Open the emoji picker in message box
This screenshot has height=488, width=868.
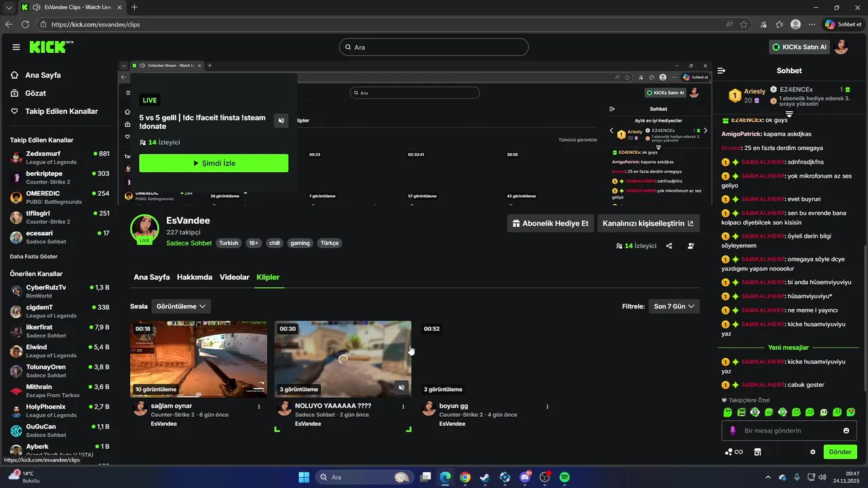(x=846, y=430)
